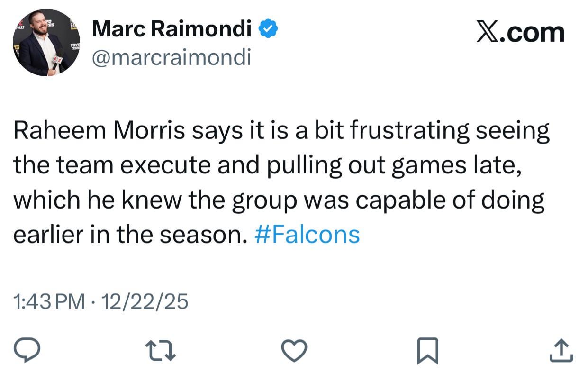This screenshot has width=588, height=382.
Task: Click the @marcraimondi handle
Action: [172, 57]
